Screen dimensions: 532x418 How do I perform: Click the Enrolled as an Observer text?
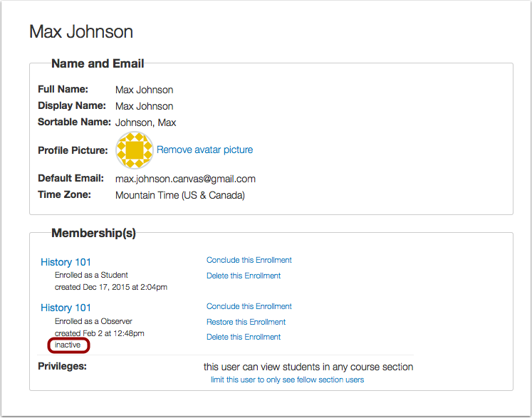[93, 321]
